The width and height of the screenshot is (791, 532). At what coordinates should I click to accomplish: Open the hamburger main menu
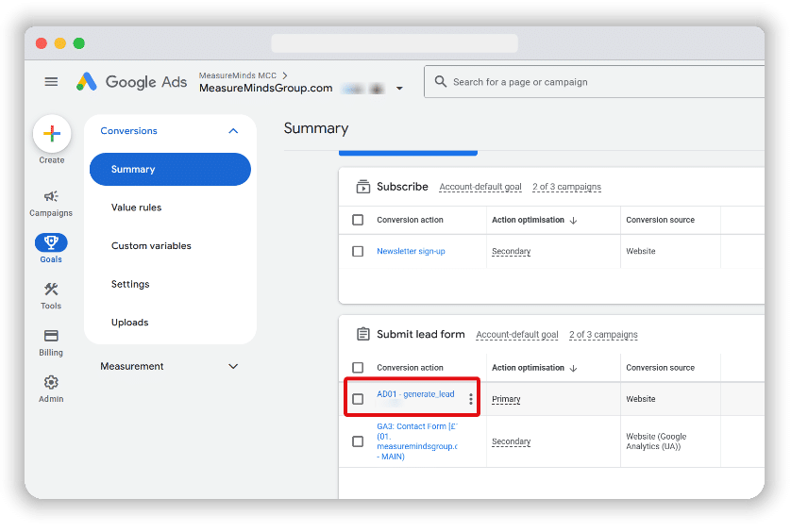[51, 82]
